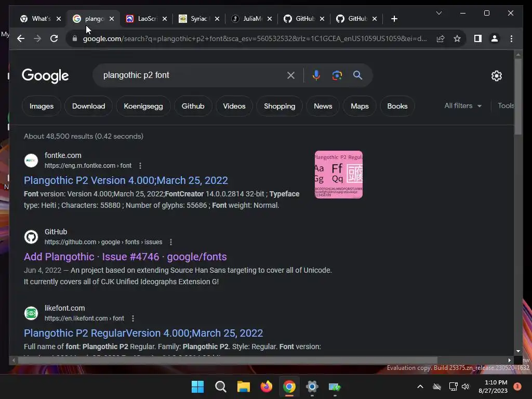Close the JuliaMono tab
532x399 pixels.
[270, 19]
